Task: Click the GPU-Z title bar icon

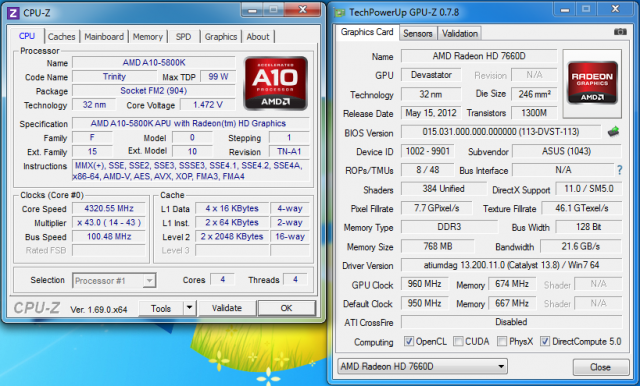Action: pyautogui.click(x=340, y=13)
